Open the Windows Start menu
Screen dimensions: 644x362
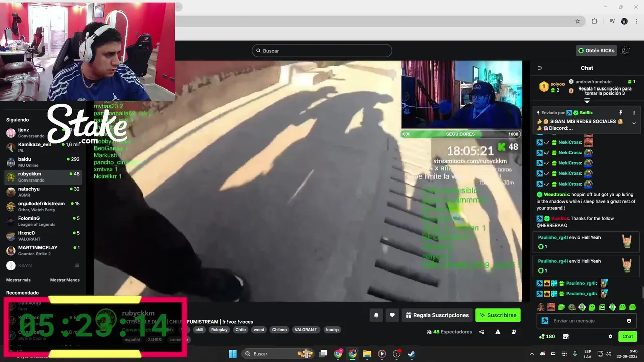tap(233, 354)
